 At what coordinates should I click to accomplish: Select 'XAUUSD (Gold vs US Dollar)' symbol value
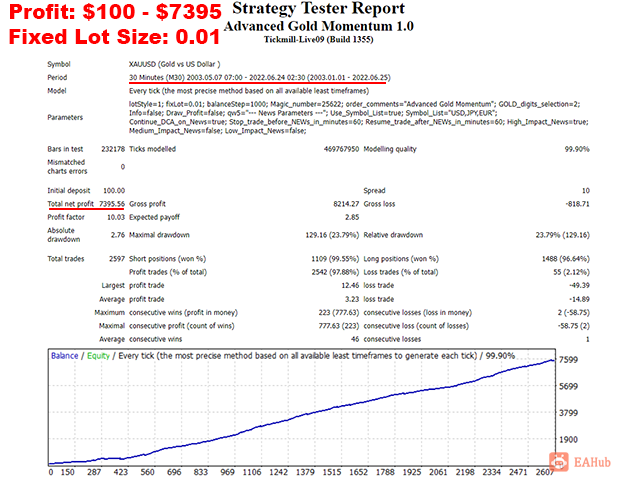pyautogui.click(x=175, y=64)
